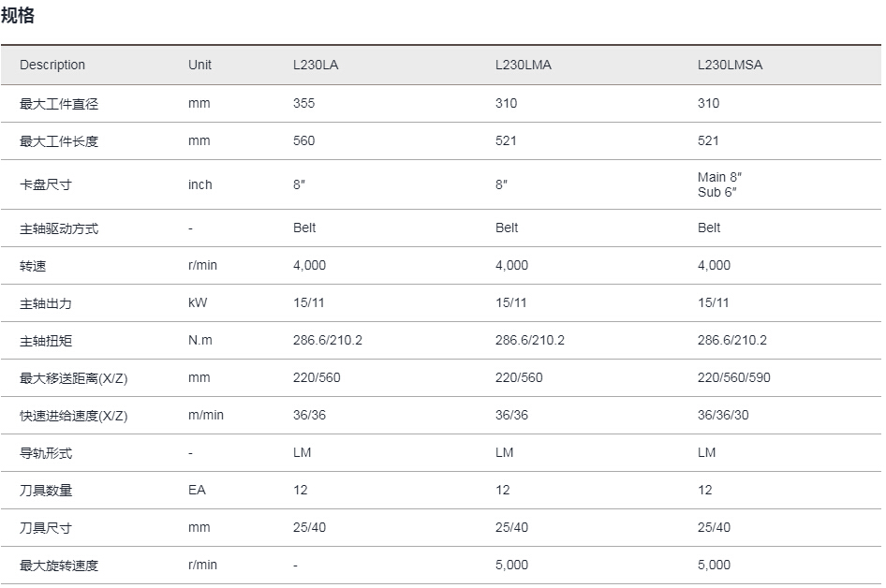Select the 卡盘尺寸 row label
Image resolution: width=886 pixels, height=588 pixels.
46,184
